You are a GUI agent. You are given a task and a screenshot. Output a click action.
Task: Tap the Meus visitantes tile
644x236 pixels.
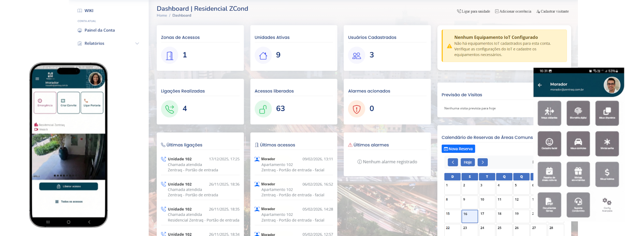[549, 113]
